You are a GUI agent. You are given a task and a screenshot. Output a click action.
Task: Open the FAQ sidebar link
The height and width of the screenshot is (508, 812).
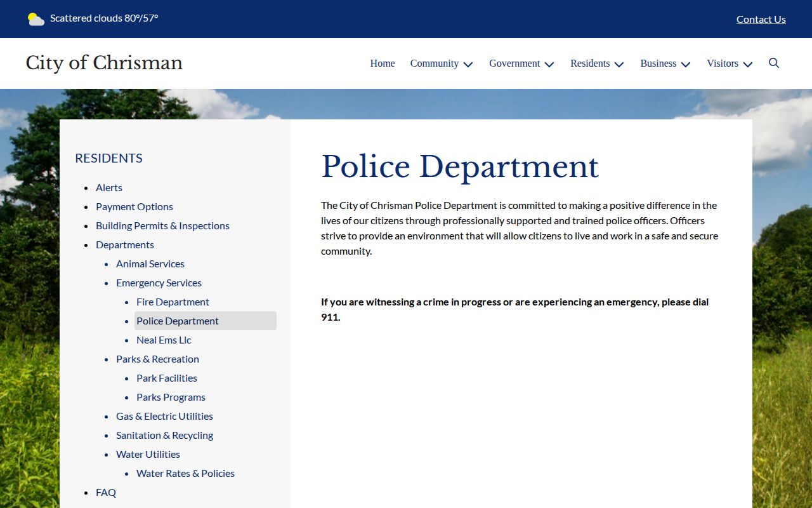[106, 492]
